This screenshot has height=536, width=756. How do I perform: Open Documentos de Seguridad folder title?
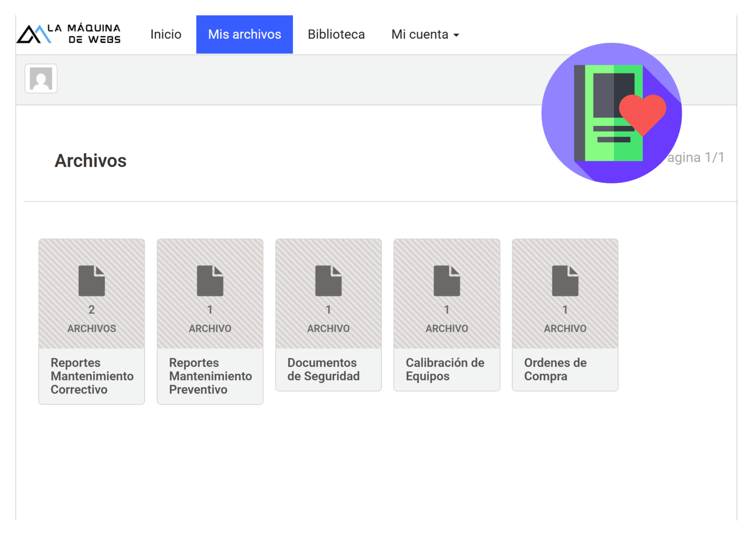point(324,369)
